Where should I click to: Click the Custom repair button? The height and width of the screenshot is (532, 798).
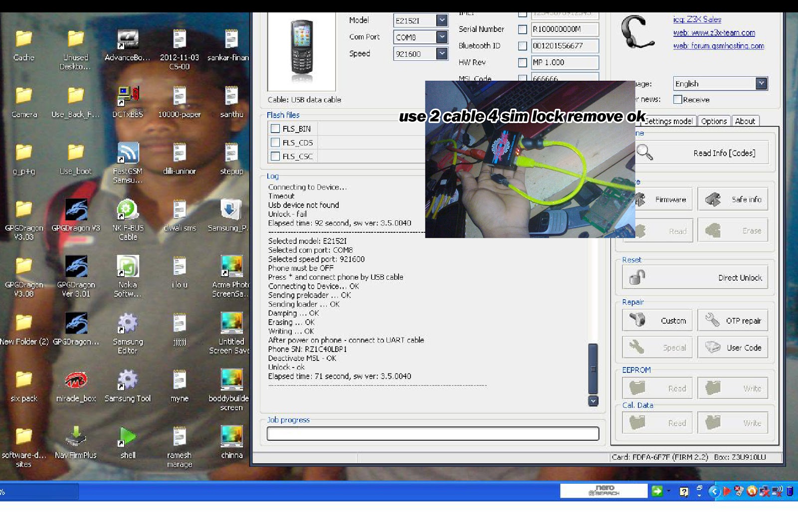pos(657,320)
